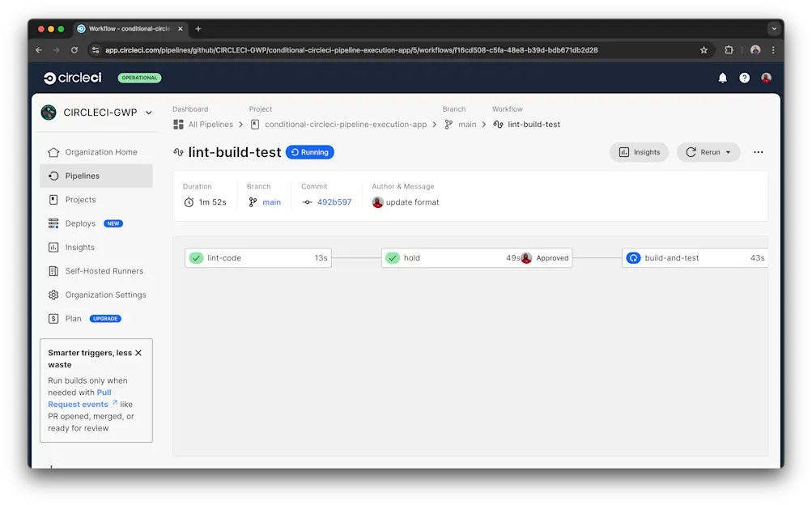812x505 pixels.
Task: Open Pipelines in sidebar
Action: (96, 176)
